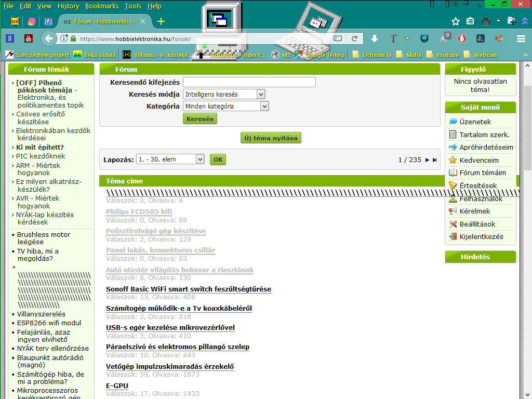The image size is (532, 399).
Task: Focus the Keresendő kifejezés search field
Action: [249, 82]
